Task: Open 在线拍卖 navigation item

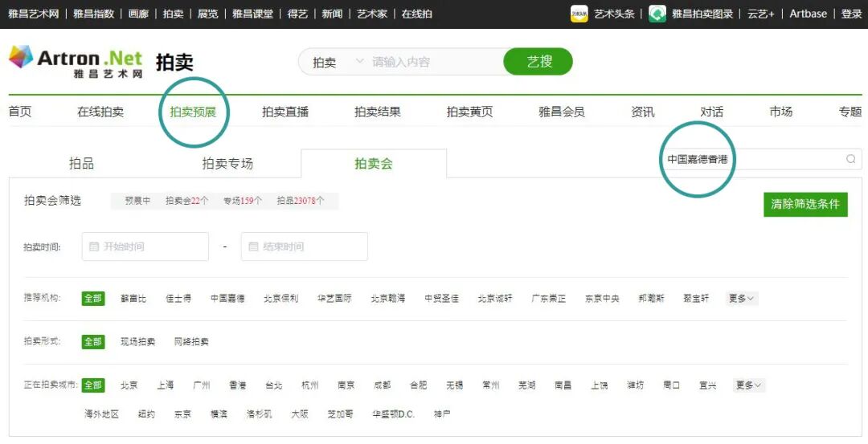Action: pos(100,112)
